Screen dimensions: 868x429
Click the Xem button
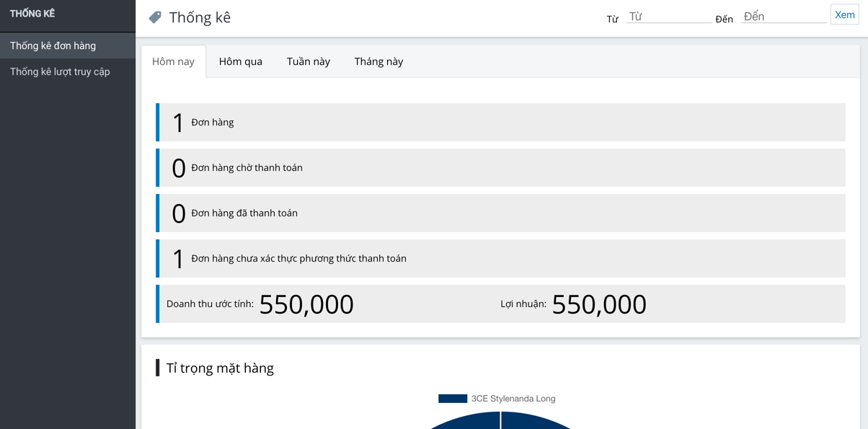point(844,14)
